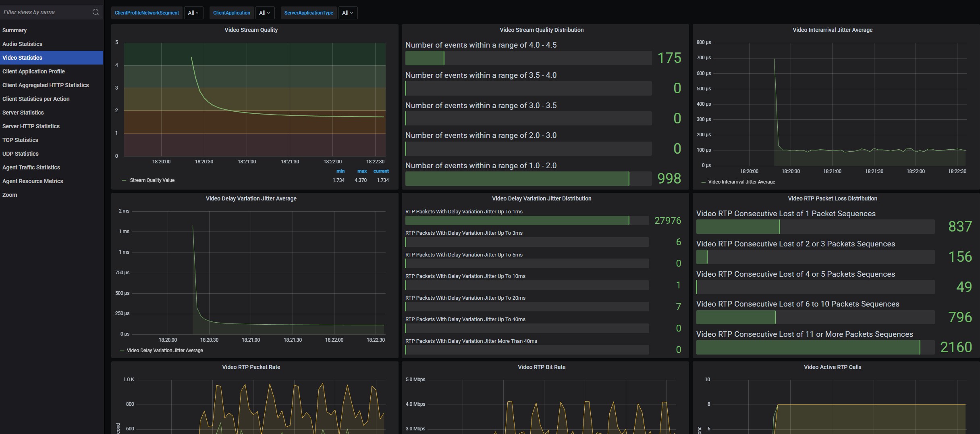Select Client Application Profile in sidebar

[x=33, y=71]
